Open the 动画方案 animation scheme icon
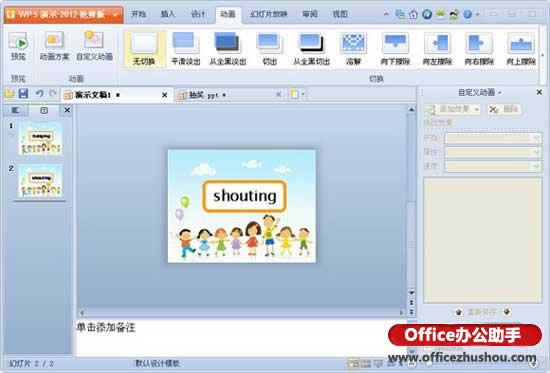This screenshot has width=550, height=373. (x=54, y=41)
